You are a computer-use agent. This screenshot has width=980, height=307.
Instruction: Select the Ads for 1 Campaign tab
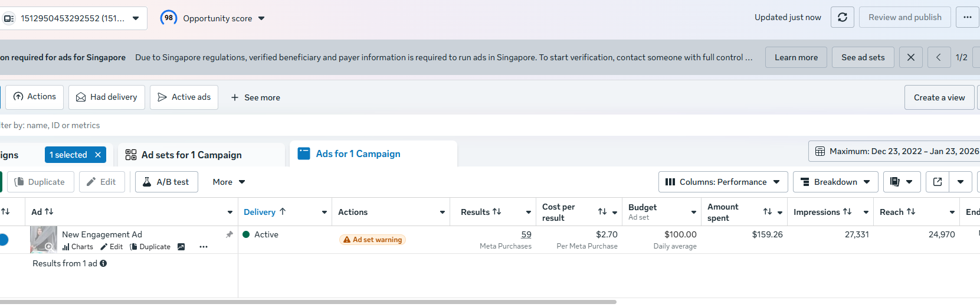358,154
